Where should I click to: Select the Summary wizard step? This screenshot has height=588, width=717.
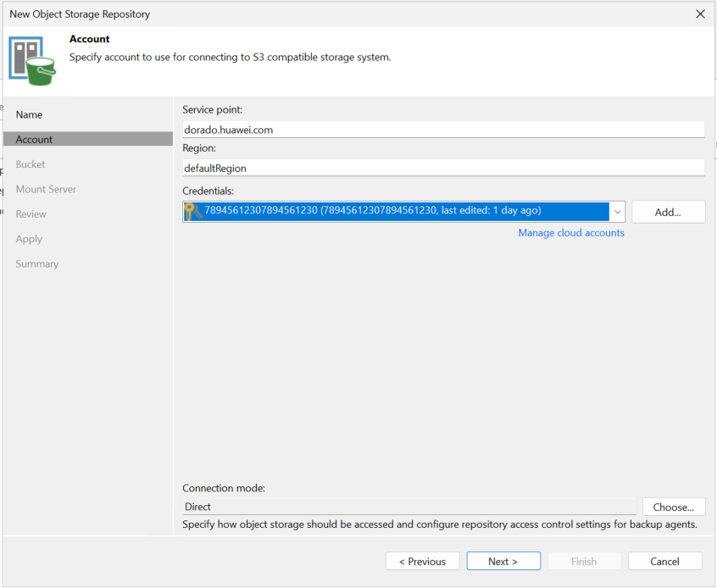[37, 263]
